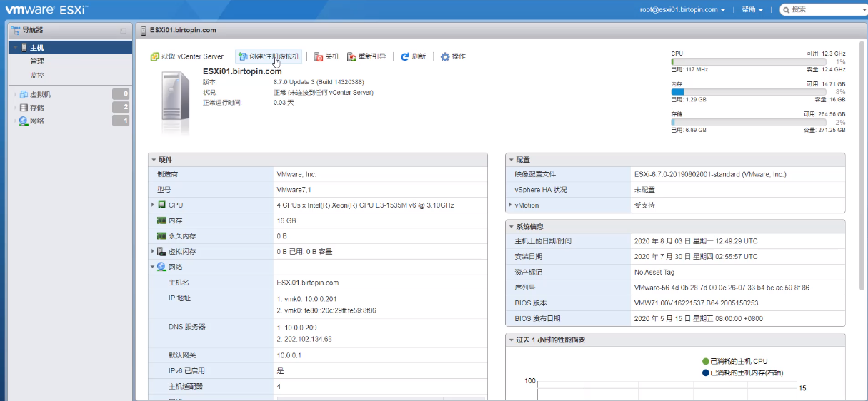
Task: Click the ESXi01.birtopin.com heading text
Action: (x=242, y=71)
